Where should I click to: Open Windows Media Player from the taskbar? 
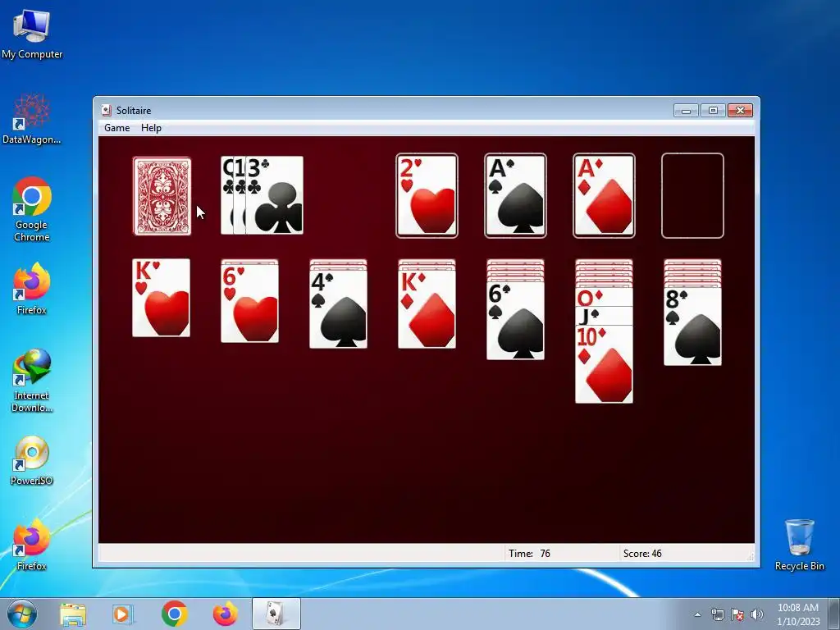click(x=123, y=614)
